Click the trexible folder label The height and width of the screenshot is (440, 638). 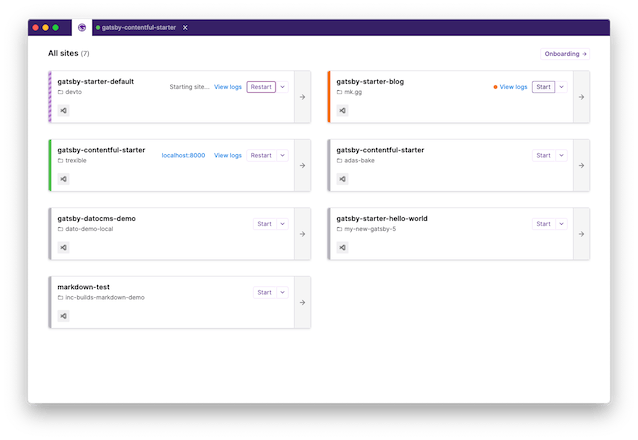(x=76, y=160)
